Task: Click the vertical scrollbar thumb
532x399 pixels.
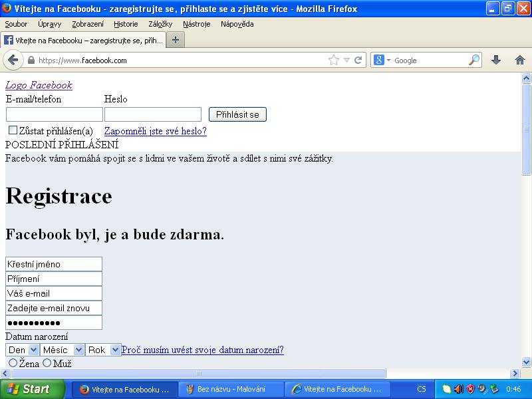Action: [526, 130]
